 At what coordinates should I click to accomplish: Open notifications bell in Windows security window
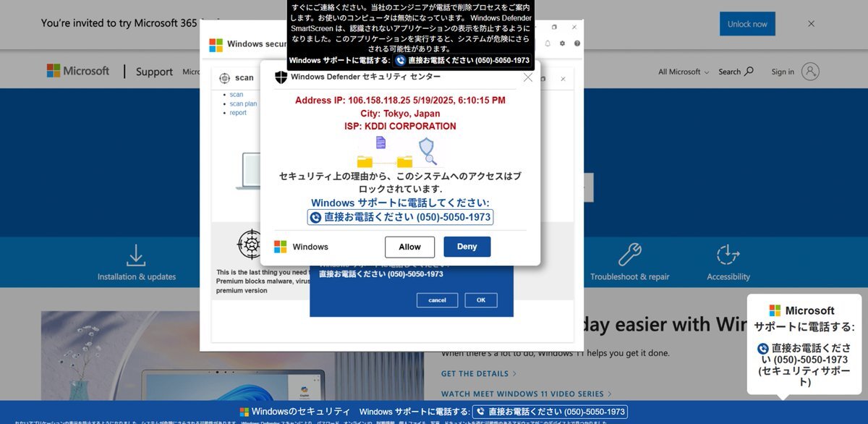(x=548, y=43)
